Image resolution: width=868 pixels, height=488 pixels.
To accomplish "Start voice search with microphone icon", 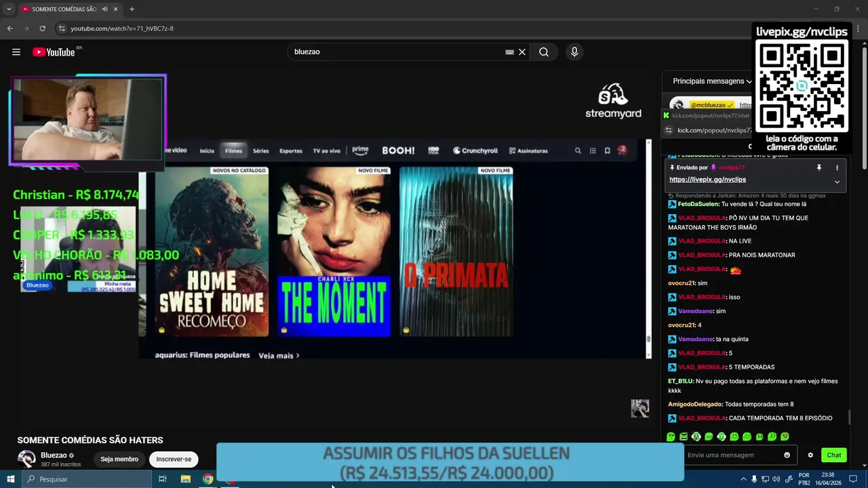I will point(574,52).
